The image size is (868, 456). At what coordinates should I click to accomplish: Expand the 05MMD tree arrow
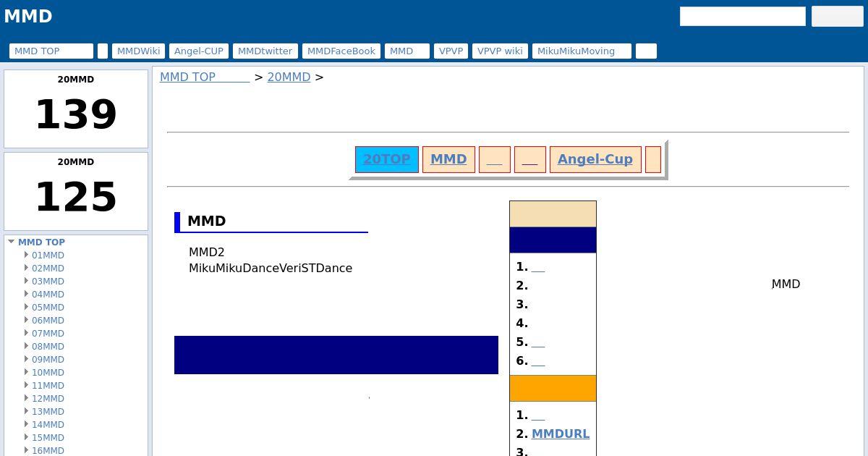(26, 307)
